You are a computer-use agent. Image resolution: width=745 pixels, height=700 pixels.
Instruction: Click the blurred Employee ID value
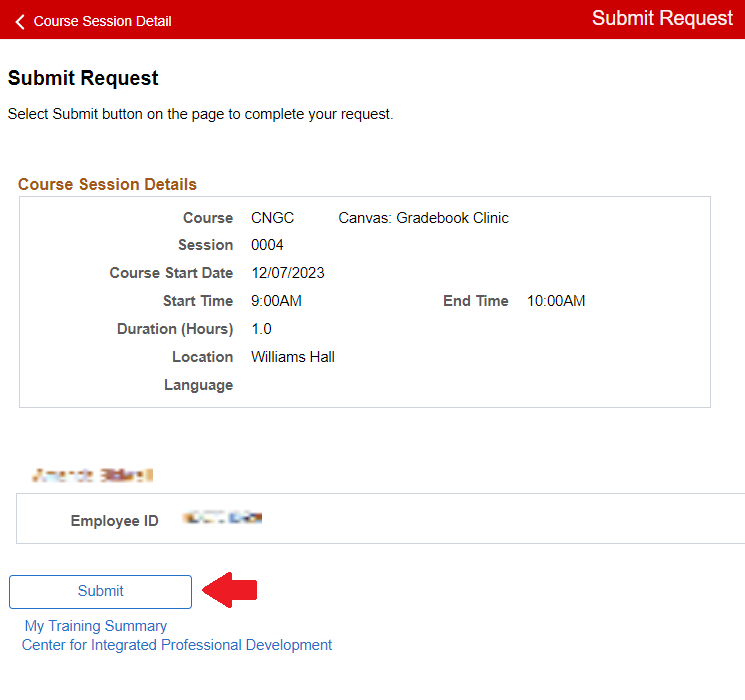222,518
